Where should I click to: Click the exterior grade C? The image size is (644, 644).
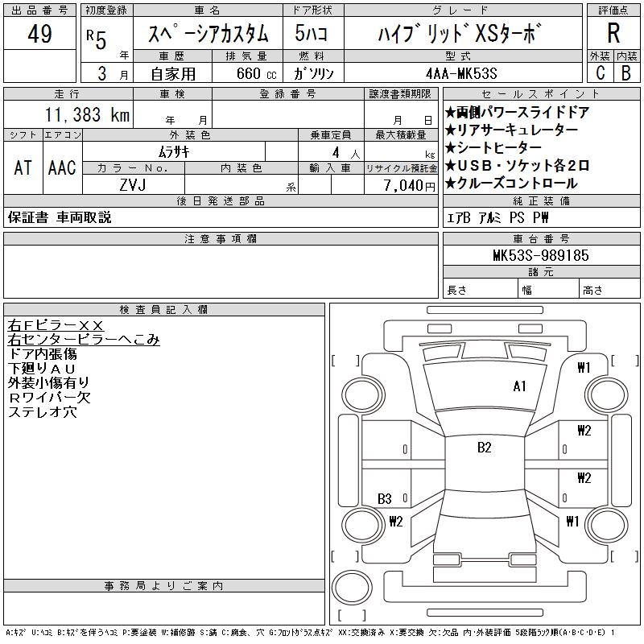601,73
